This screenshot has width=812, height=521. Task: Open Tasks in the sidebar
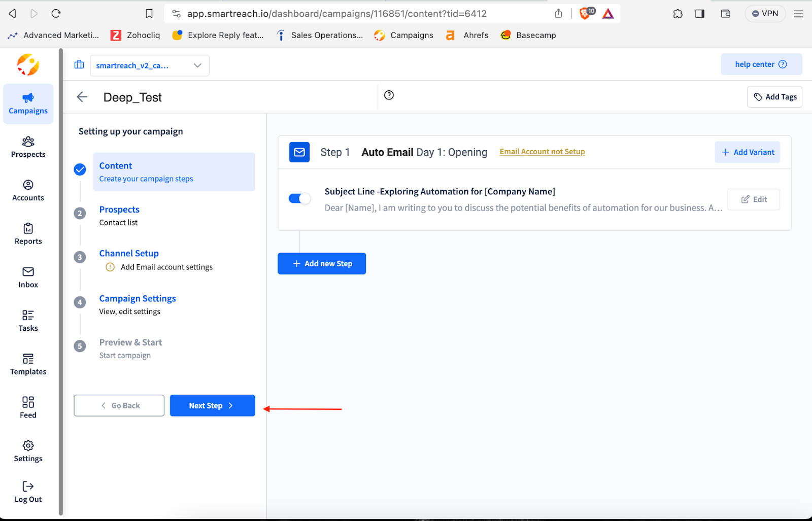click(x=28, y=321)
